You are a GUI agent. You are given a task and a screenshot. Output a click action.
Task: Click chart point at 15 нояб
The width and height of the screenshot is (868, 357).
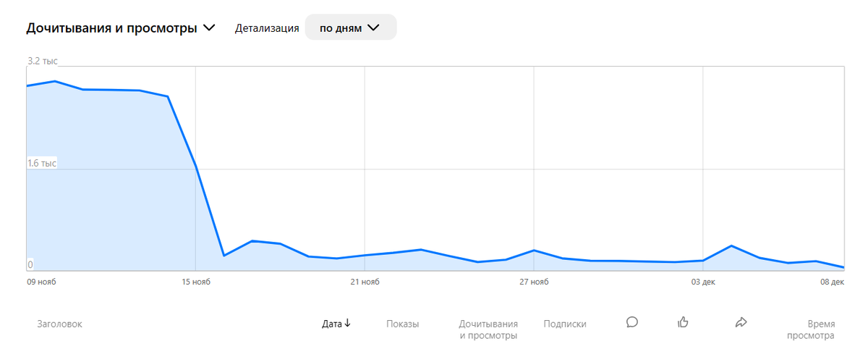click(x=196, y=167)
